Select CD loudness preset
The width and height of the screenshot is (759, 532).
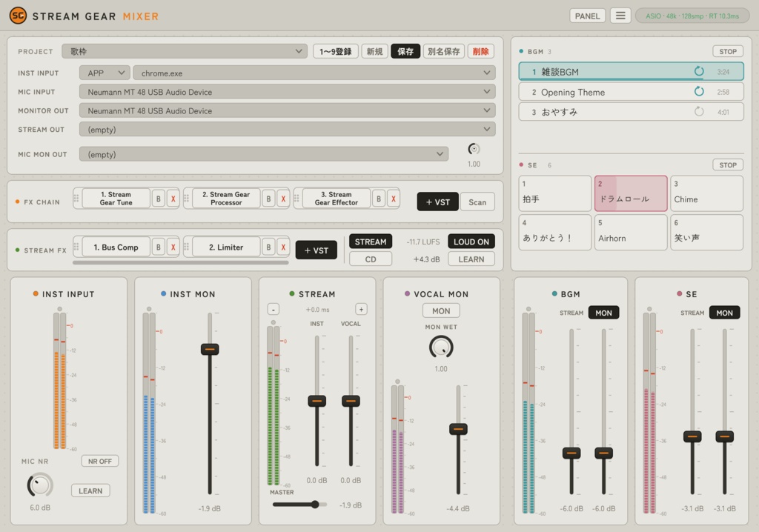point(371,259)
